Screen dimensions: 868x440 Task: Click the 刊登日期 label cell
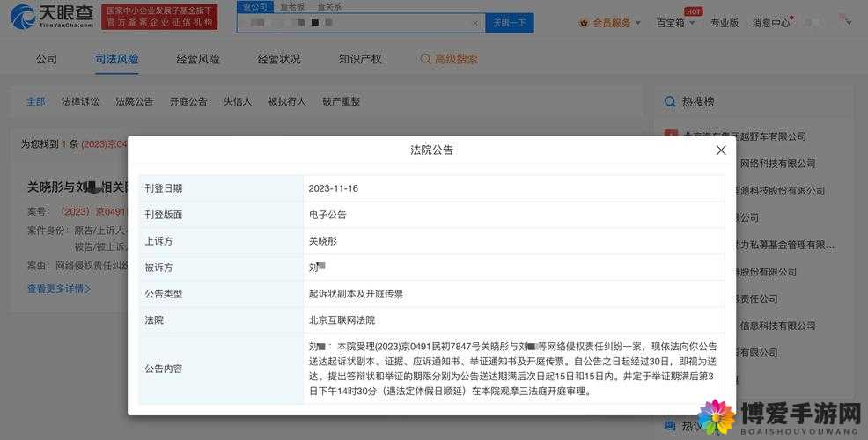pos(221,188)
